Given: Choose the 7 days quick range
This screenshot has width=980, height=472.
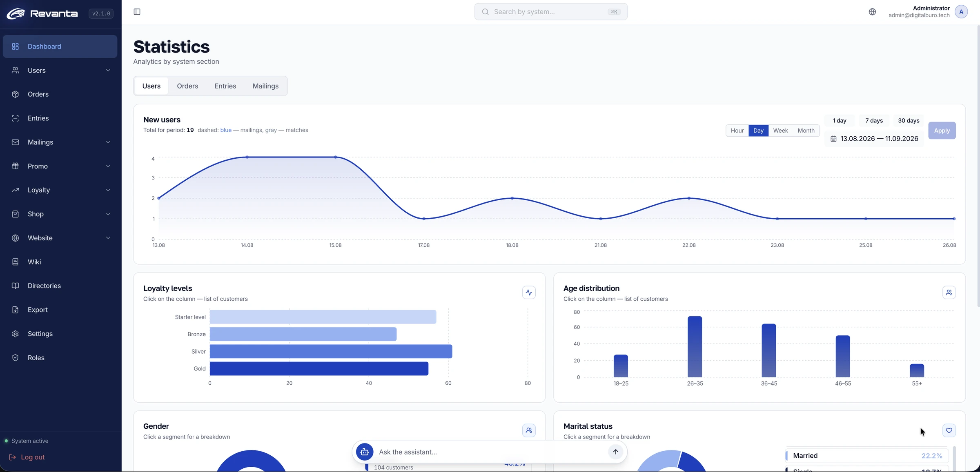Looking at the screenshot, I should click(x=874, y=120).
